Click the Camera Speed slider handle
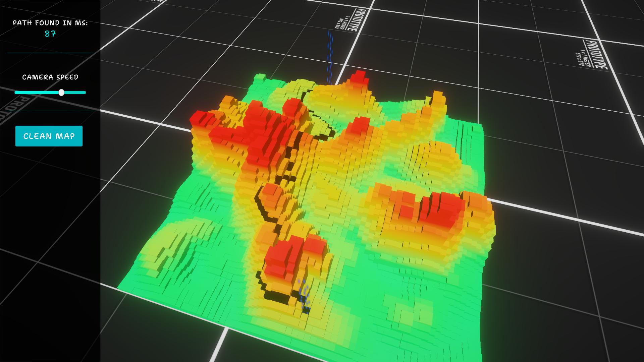This screenshot has height=362, width=644. click(x=61, y=93)
